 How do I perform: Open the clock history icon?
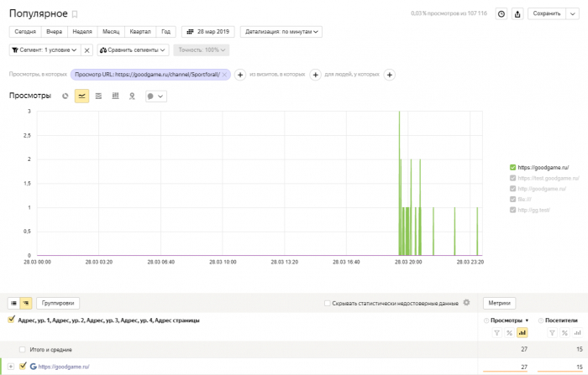[501, 14]
